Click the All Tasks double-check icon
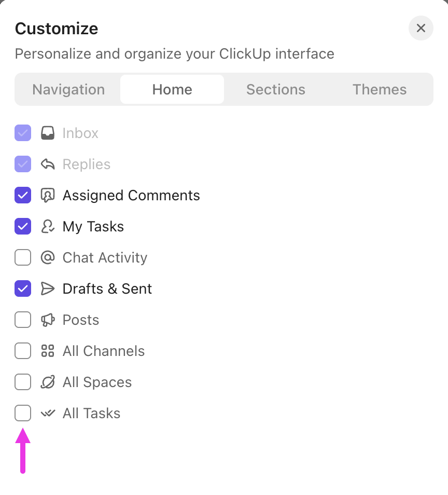 pyautogui.click(x=48, y=413)
